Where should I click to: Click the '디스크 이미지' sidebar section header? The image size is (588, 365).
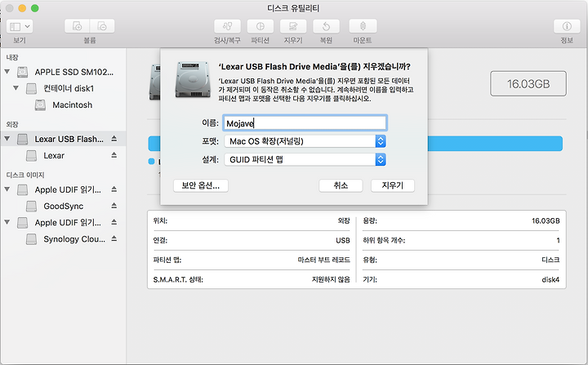[25, 175]
